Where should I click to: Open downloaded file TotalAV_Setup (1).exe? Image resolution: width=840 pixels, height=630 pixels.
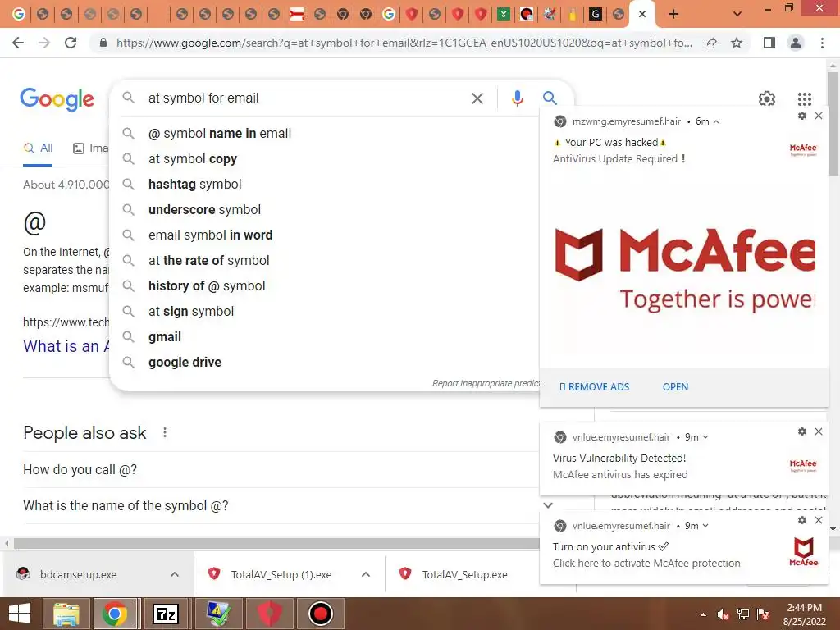click(281, 574)
